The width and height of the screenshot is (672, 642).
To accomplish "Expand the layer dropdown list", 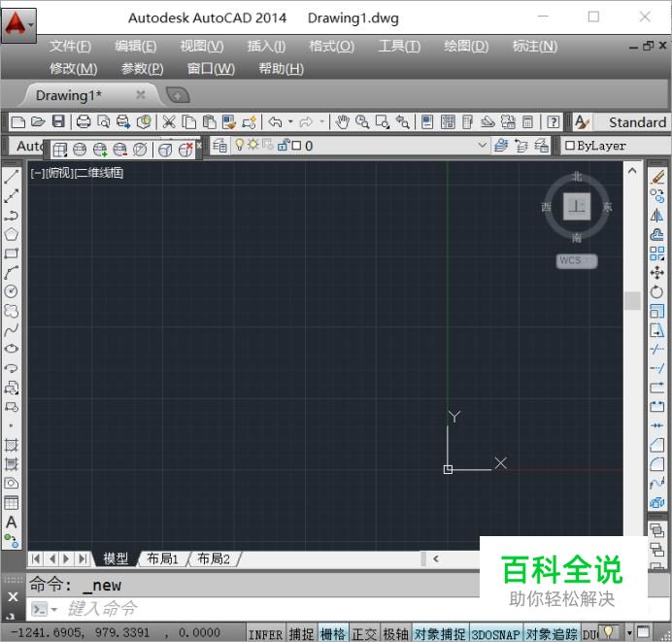I will pos(482,145).
